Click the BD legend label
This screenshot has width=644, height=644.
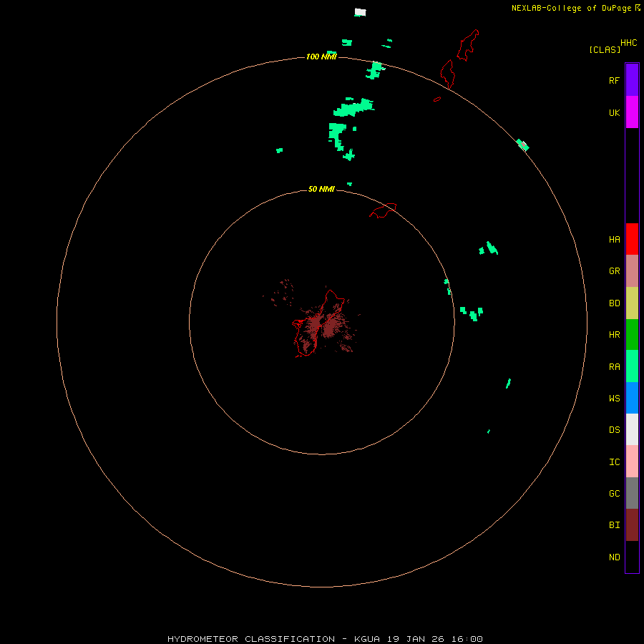(x=614, y=303)
